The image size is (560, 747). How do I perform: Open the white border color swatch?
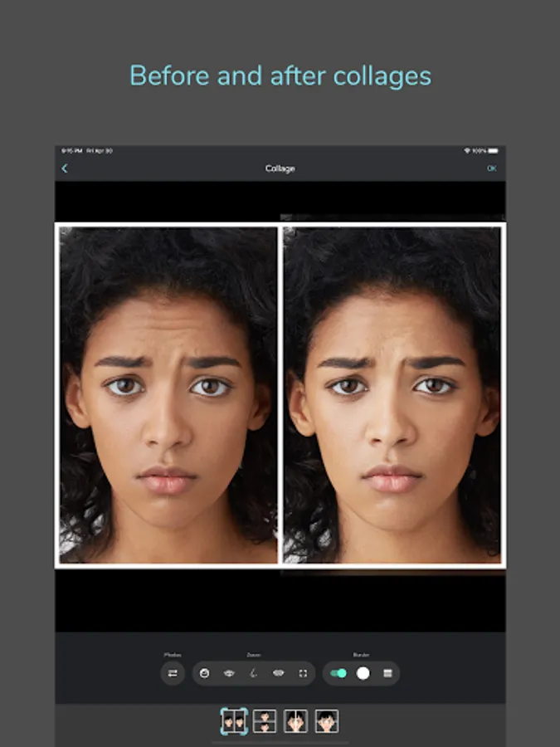[363, 673]
